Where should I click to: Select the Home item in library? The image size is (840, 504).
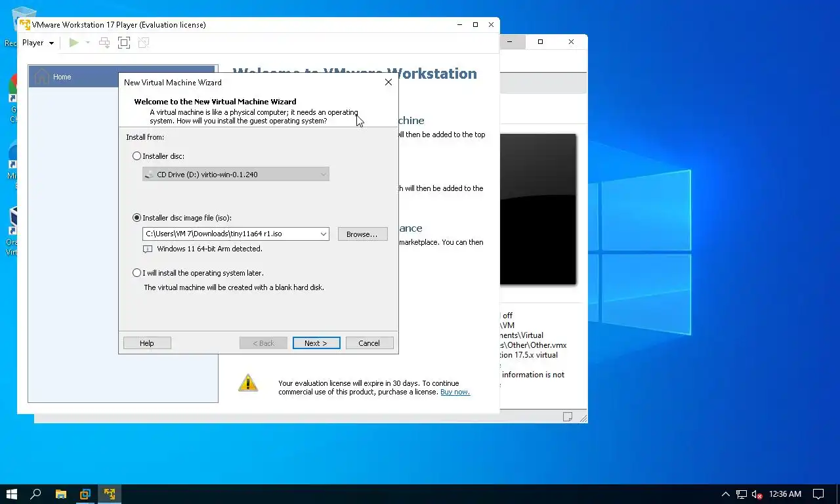coord(122,77)
